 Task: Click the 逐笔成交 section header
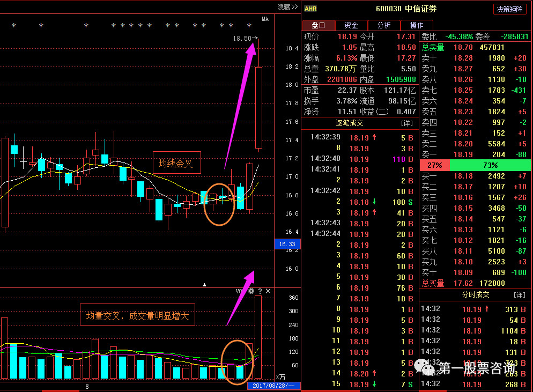(x=350, y=123)
